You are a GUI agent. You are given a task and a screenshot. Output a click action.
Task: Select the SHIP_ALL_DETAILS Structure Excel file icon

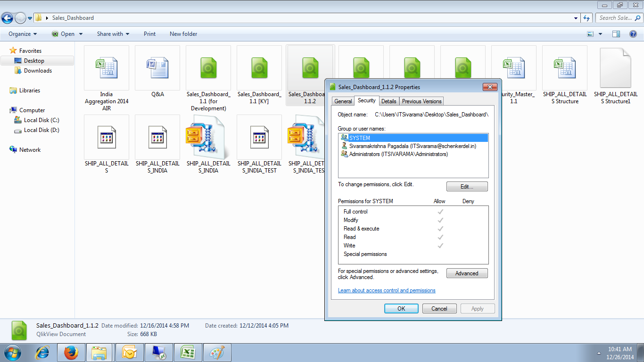pos(565,68)
